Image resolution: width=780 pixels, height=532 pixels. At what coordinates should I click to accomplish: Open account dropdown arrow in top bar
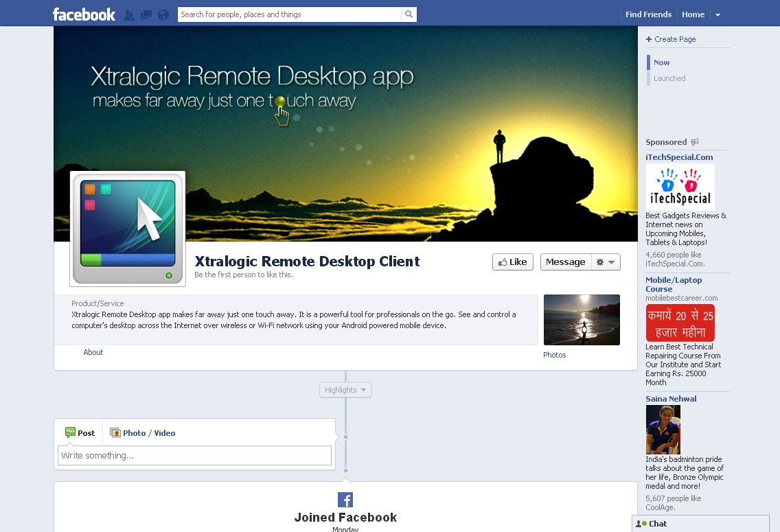(718, 15)
